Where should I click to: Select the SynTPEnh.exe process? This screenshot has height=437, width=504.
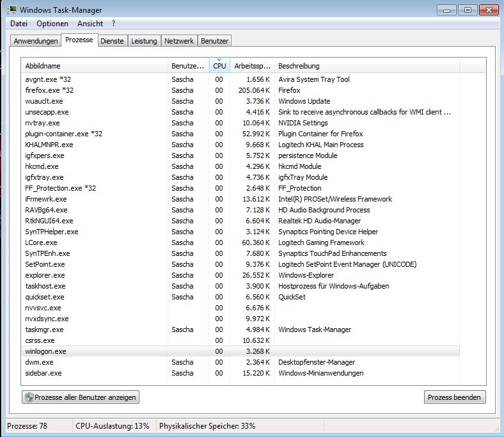pyautogui.click(x=240, y=253)
